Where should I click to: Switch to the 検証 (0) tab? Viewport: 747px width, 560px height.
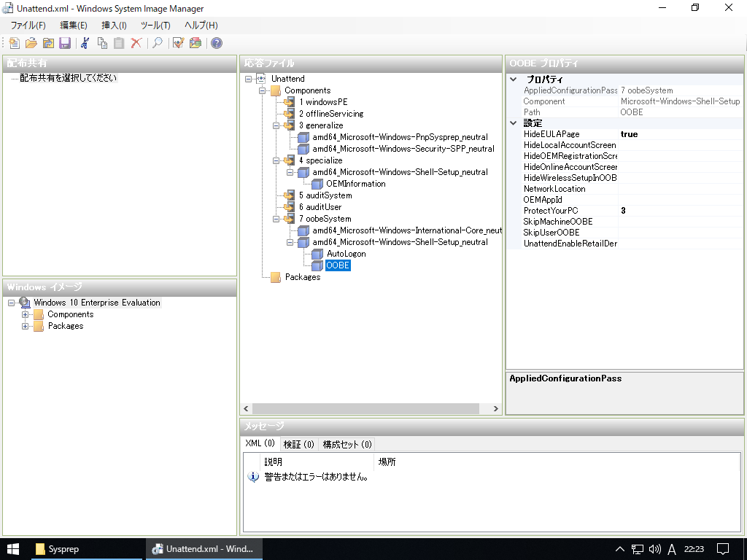tap(298, 444)
